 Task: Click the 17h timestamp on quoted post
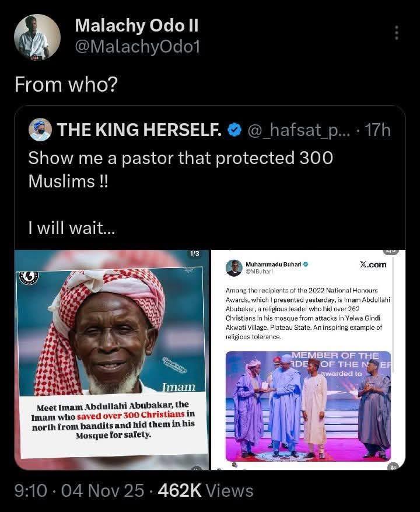coord(377,130)
